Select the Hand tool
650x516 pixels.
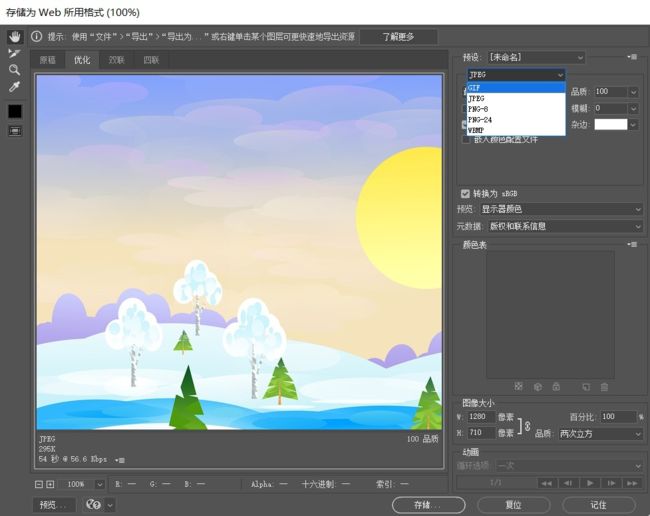15,36
